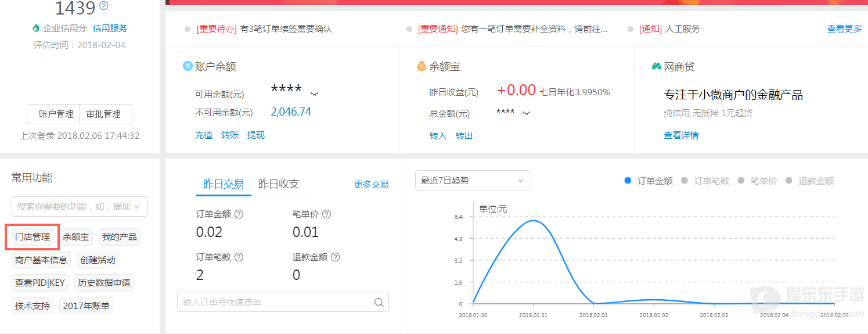Open the common functions search dropdown
868x334 pixels.
(x=80, y=206)
